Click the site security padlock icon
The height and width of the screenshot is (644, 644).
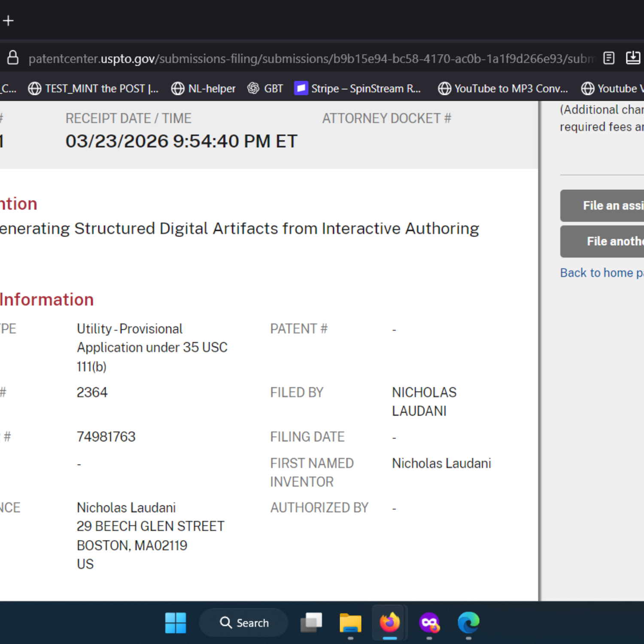tap(13, 58)
